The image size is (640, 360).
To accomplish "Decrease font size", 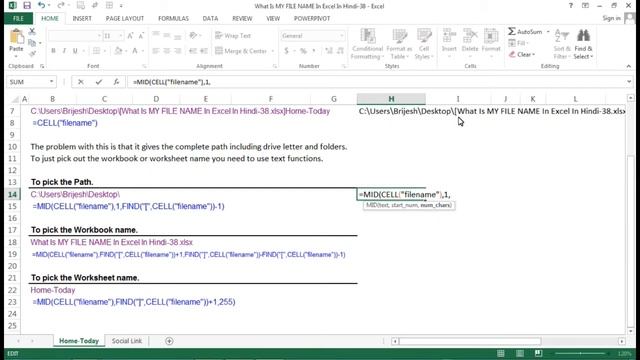I will tap(141, 36).
